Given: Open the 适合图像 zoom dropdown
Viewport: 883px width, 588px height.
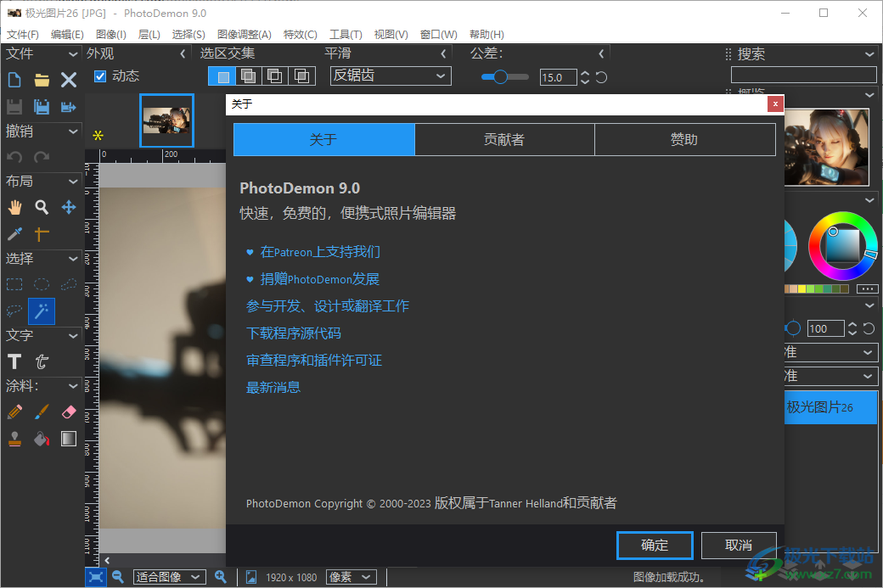Looking at the screenshot, I should tap(169, 577).
